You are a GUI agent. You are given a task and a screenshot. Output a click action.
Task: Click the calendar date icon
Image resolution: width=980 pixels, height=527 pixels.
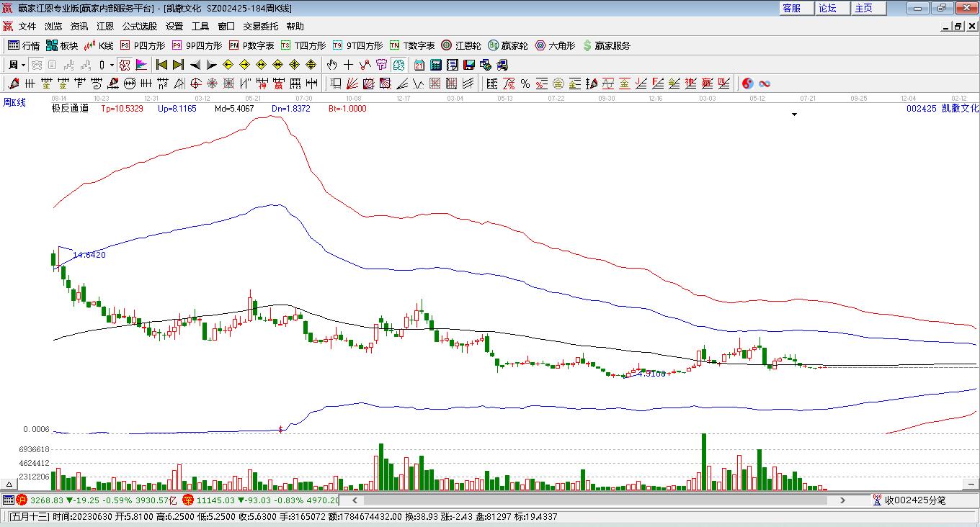click(419, 65)
